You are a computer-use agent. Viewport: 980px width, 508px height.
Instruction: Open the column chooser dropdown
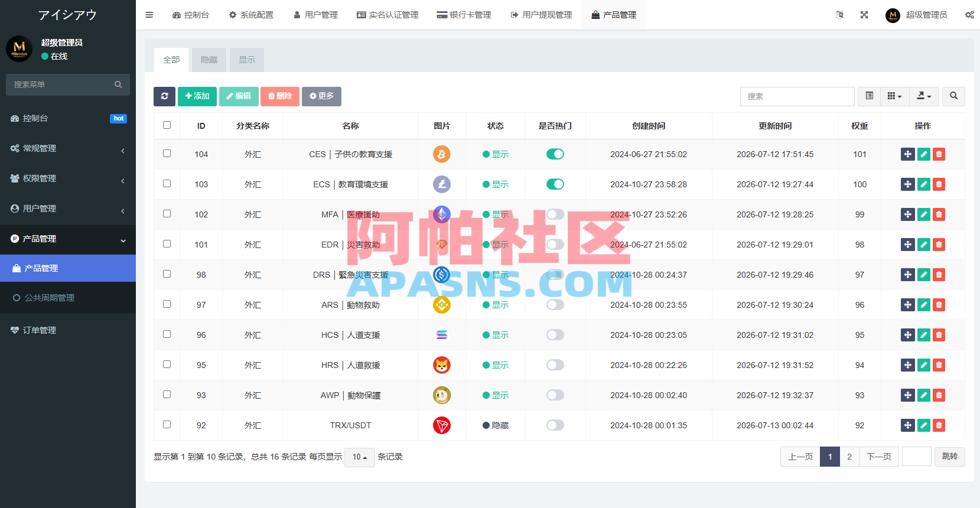tap(894, 96)
